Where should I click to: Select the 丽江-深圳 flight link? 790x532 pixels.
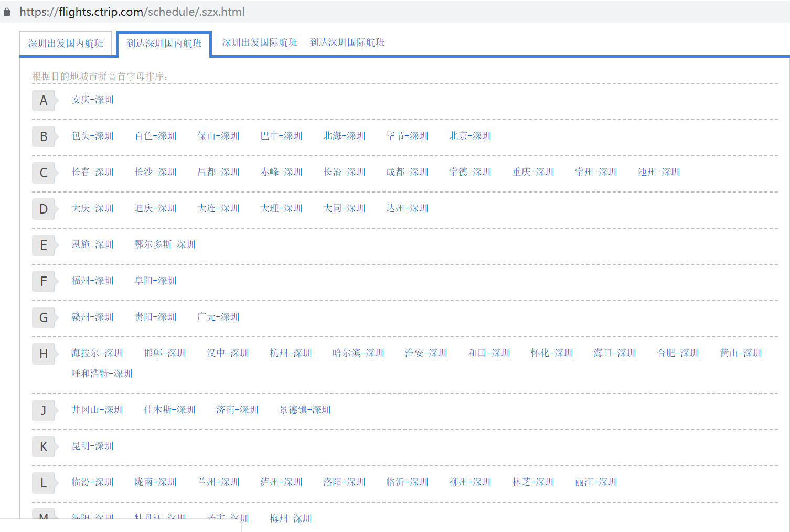click(596, 482)
